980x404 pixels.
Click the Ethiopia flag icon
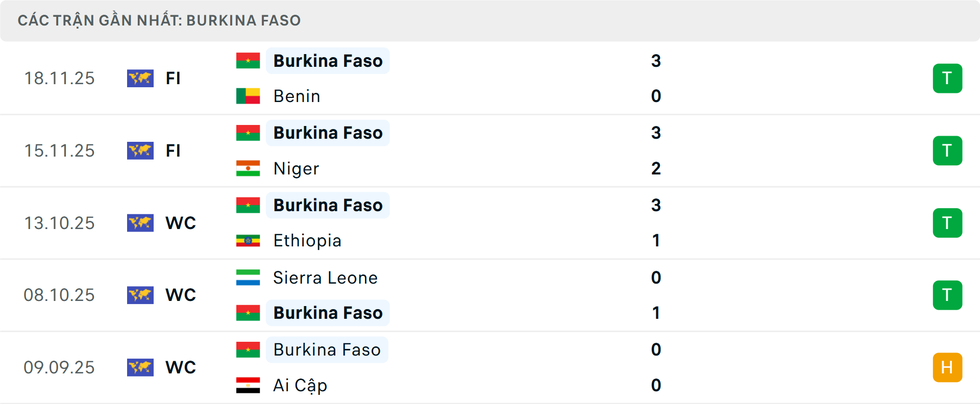248,241
